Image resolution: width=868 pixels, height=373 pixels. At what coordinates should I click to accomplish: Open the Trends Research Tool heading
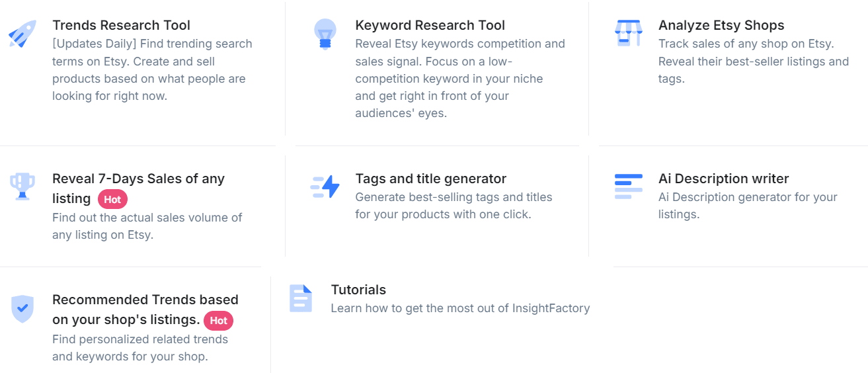point(121,26)
